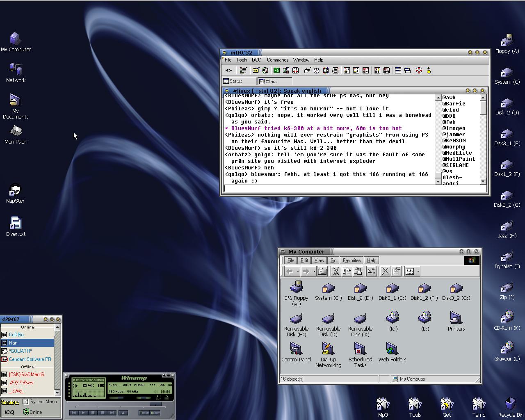This screenshot has width=525, height=420.
Task: Click Properties icon in My Computer toolbar
Action: coord(396,271)
